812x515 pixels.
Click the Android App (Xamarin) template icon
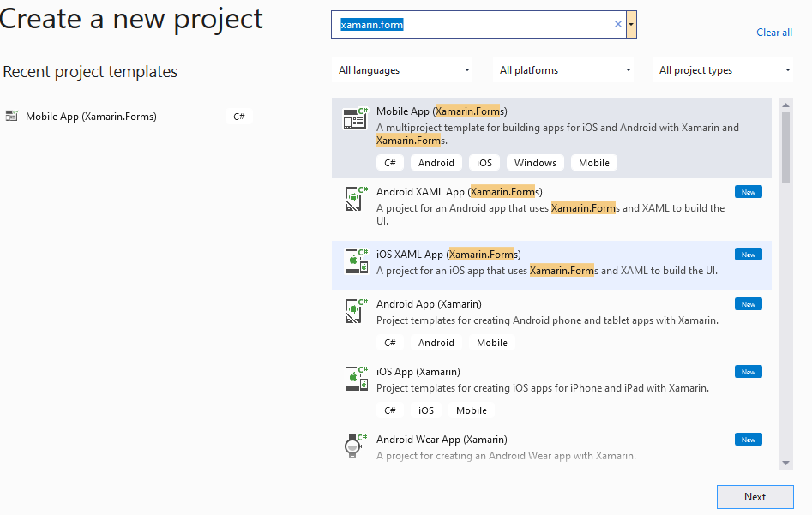356,311
